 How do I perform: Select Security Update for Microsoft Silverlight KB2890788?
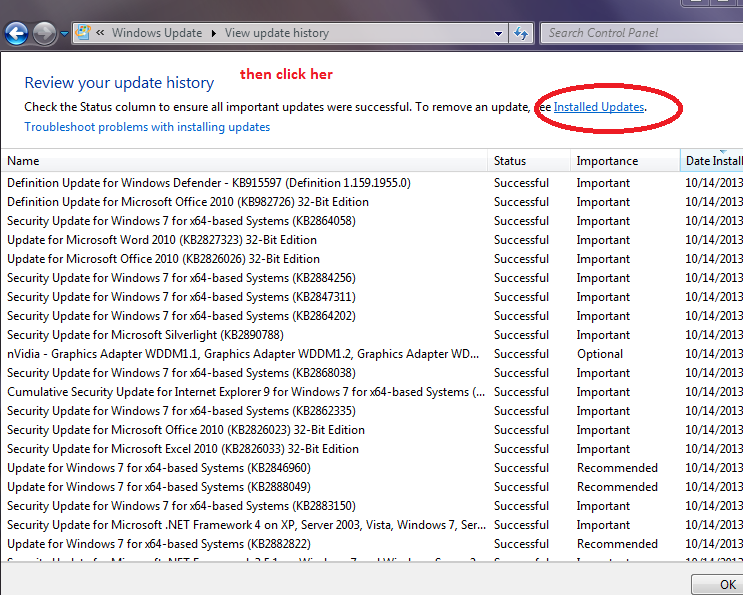point(372,335)
